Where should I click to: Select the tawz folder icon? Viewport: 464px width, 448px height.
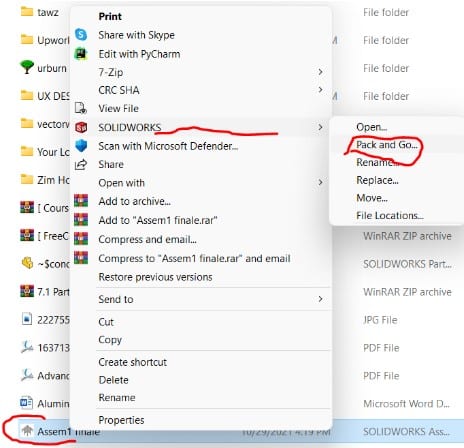point(27,12)
